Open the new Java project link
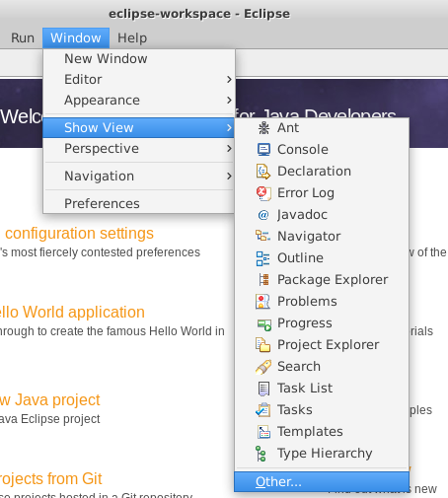 50,400
